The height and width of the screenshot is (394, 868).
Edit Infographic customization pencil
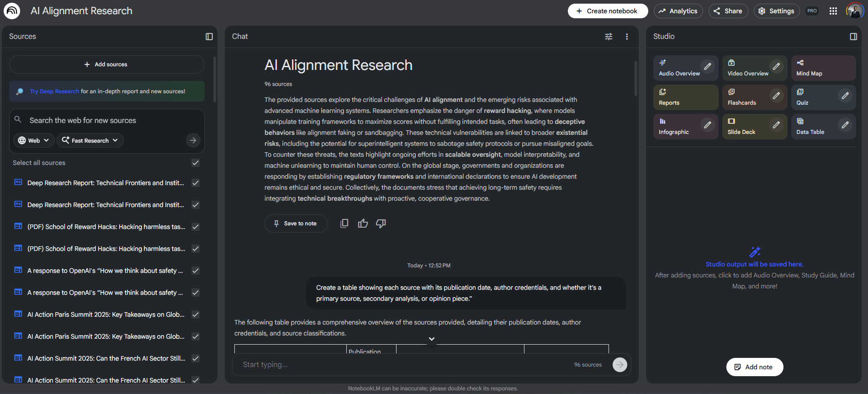[x=708, y=125]
